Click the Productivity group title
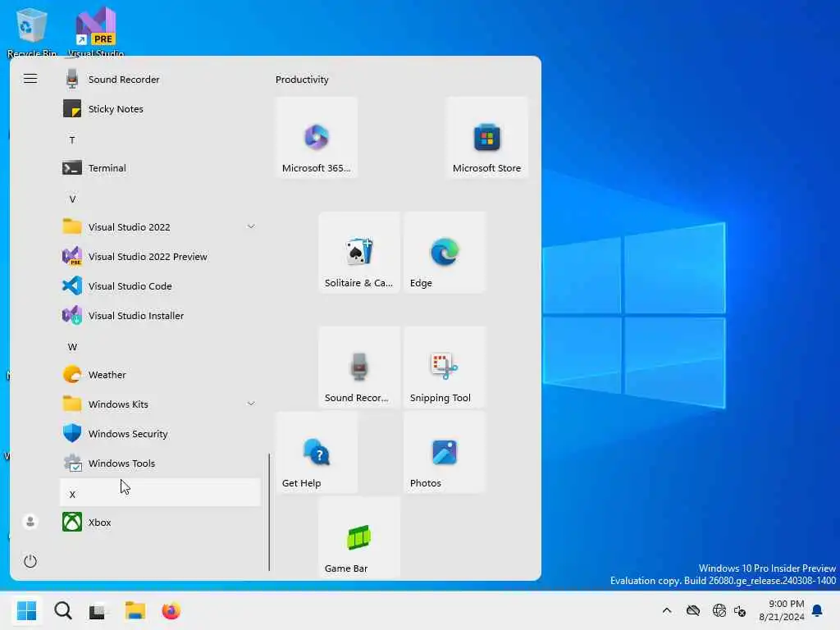The height and width of the screenshot is (630, 840). tap(302, 80)
